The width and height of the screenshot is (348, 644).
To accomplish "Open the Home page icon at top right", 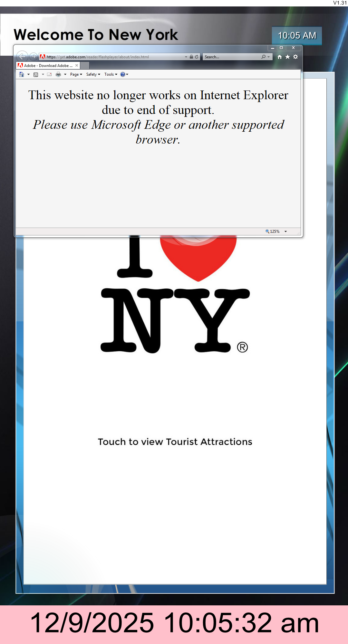I will [279, 57].
